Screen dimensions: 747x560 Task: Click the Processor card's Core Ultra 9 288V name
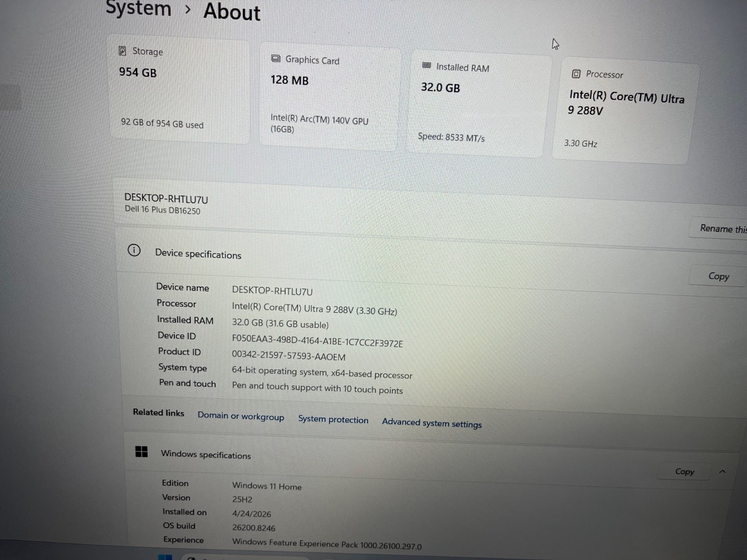point(626,104)
